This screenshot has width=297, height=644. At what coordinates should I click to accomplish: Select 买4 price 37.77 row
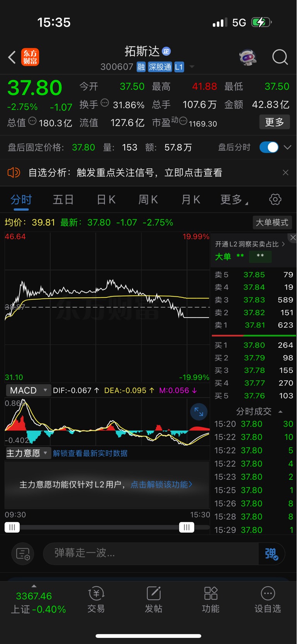[x=254, y=383]
